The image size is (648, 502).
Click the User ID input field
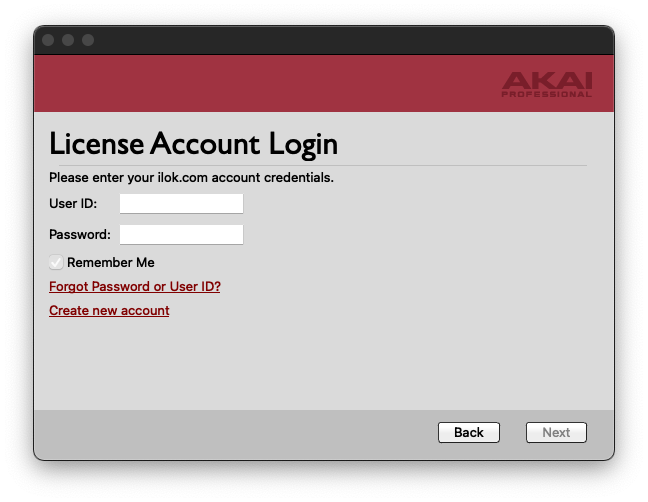coord(181,204)
